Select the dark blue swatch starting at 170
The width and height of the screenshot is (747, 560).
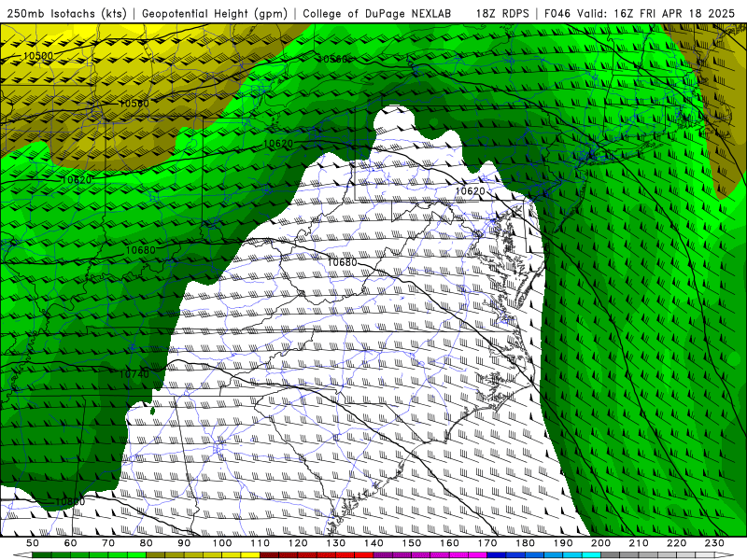click(x=497, y=555)
